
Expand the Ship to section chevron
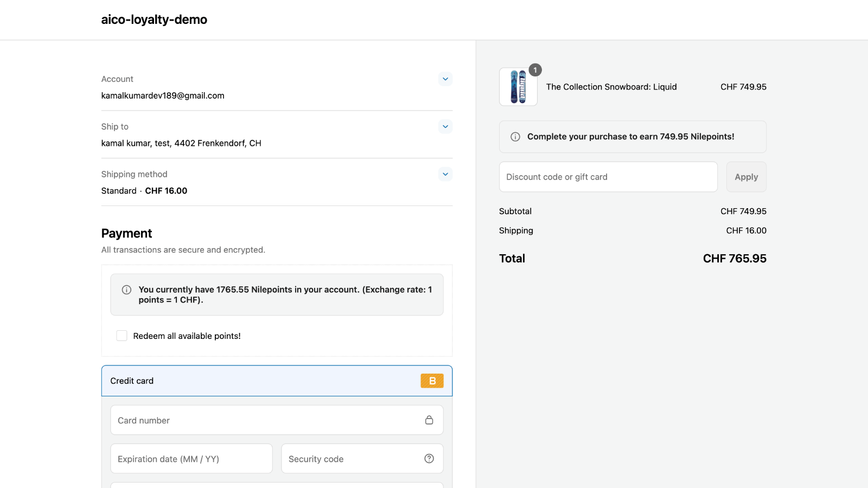coord(445,127)
